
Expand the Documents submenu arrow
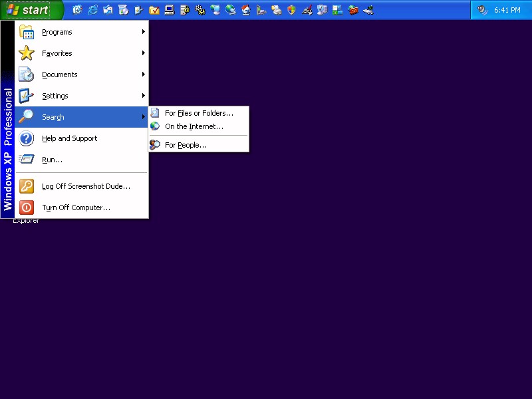tap(144, 74)
